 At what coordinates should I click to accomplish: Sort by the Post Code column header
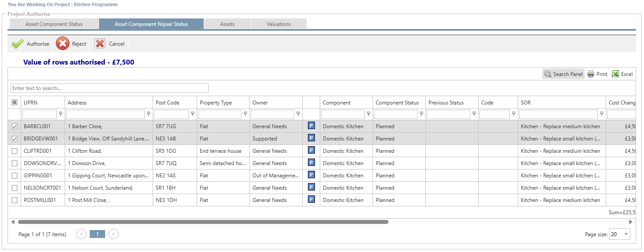tap(168, 103)
